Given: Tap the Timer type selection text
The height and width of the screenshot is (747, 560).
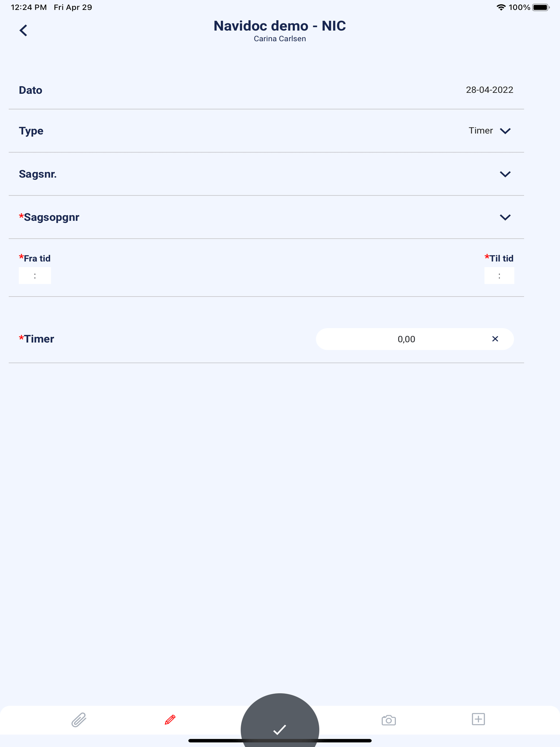Looking at the screenshot, I should point(481,131).
